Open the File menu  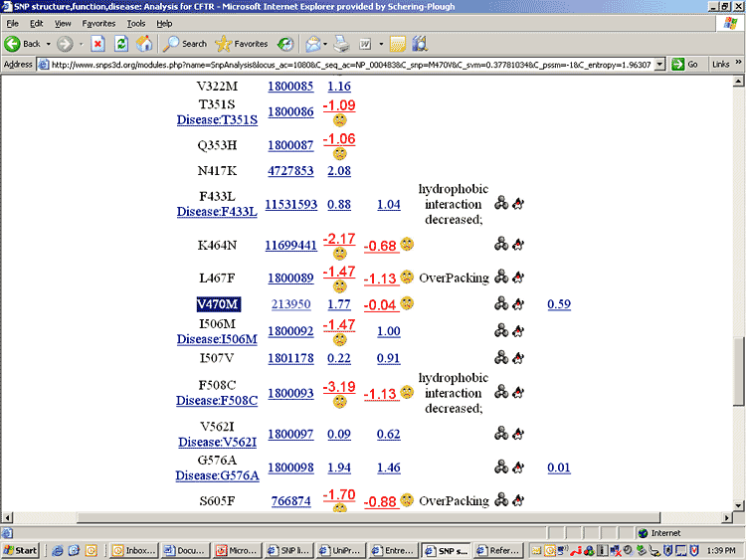point(12,23)
